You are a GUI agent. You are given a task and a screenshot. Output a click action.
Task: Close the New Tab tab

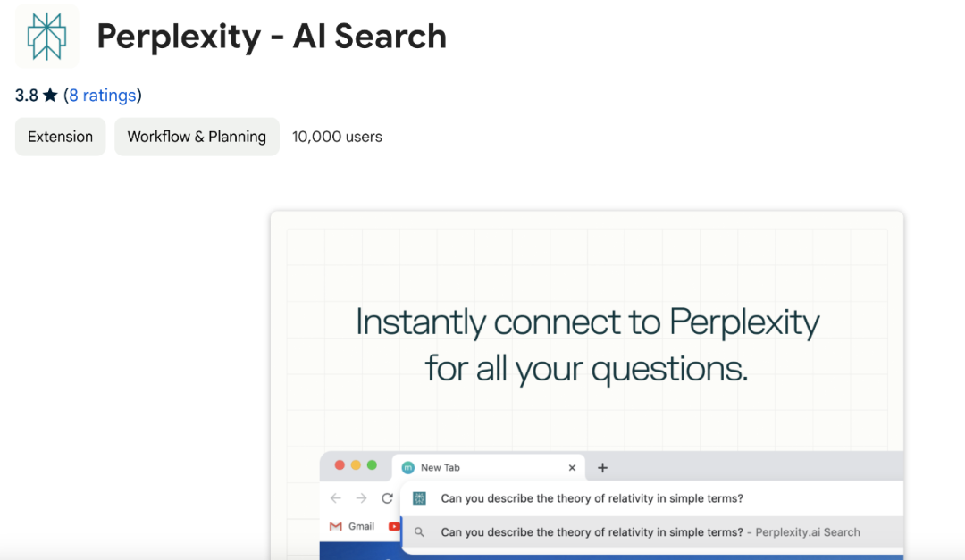coord(572,467)
